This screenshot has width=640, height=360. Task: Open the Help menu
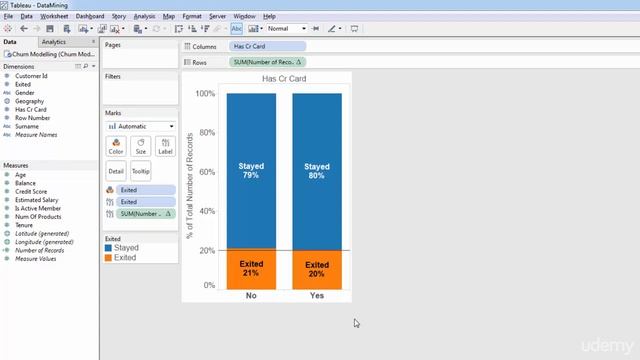pyautogui.click(x=269, y=16)
